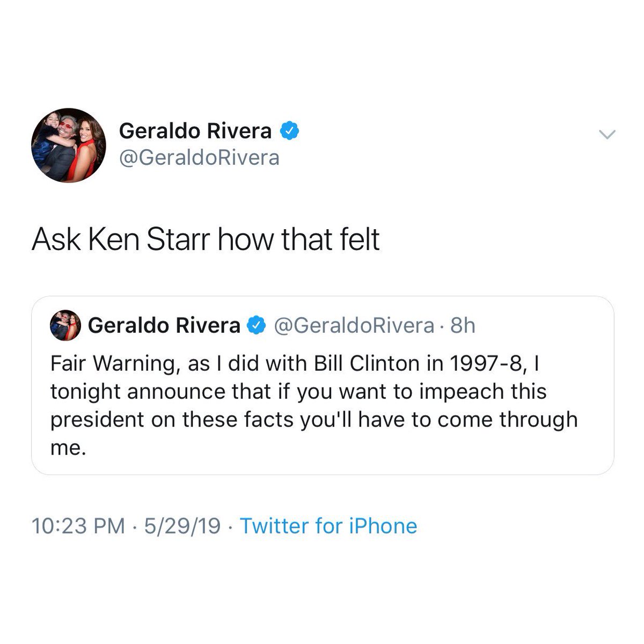Viewport: 644px width, 644px height.
Task: Open the main Geraldo Rivera display name
Action: coord(195,130)
